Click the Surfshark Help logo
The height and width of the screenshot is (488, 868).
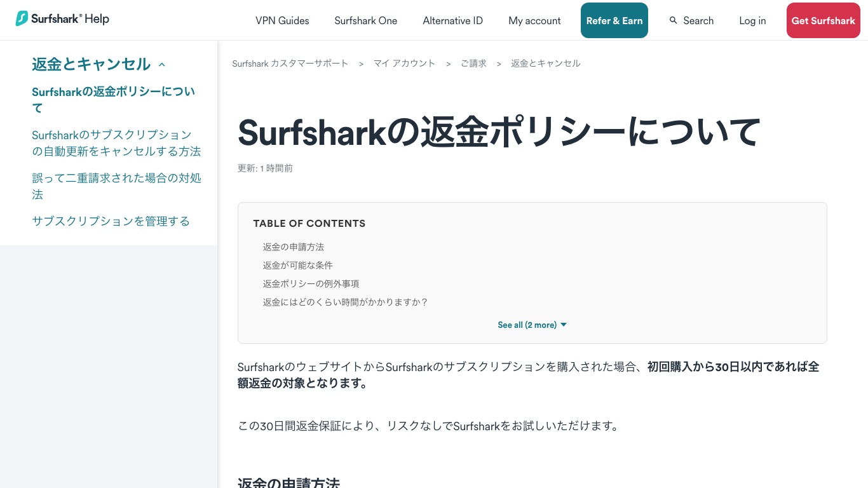coord(62,19)
